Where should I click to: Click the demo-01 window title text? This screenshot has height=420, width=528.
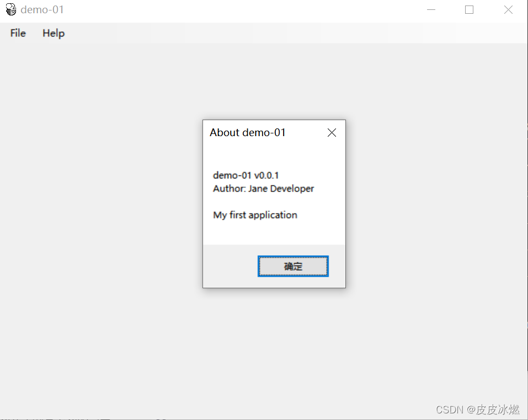click(42, 10)
